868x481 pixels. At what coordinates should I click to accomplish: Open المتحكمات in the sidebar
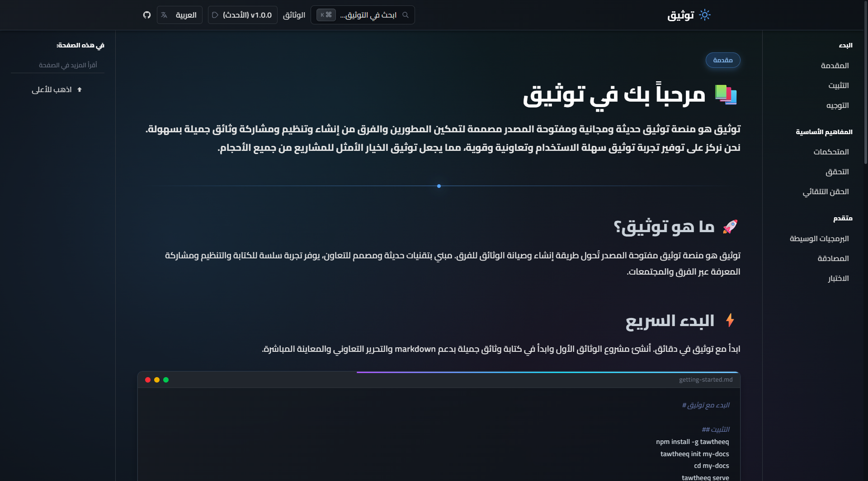831,152
